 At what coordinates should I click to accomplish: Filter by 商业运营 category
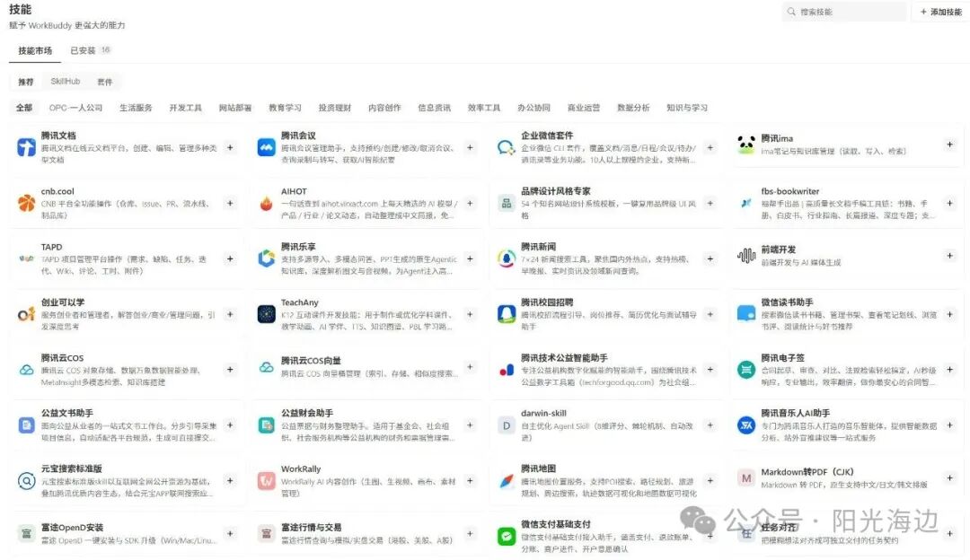584,108
